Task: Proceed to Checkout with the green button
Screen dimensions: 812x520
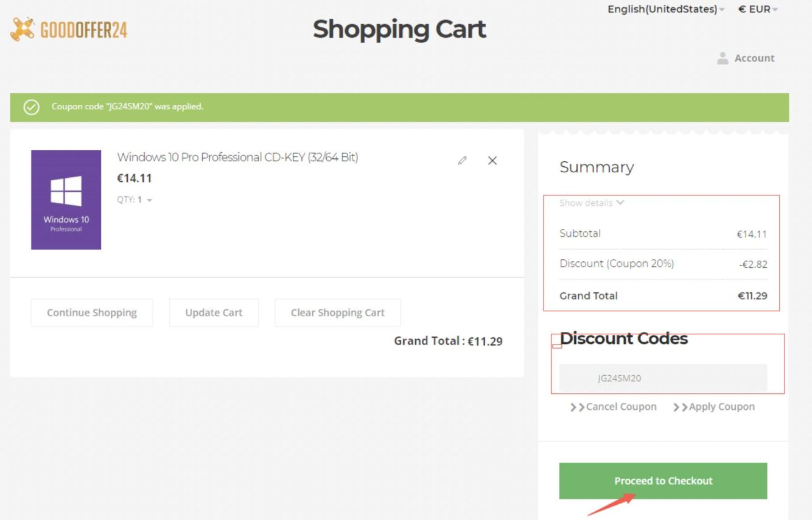Action: pyautogui.click(x=663, y=480)
